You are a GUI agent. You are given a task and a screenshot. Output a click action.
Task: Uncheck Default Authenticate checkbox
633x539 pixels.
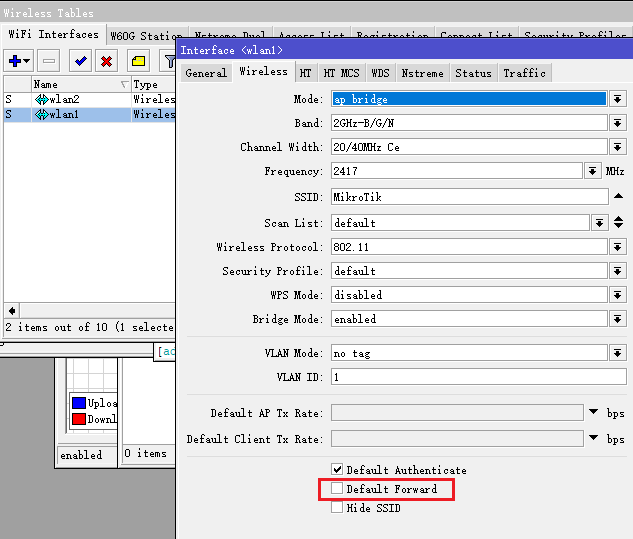click(x=337, y=470)
